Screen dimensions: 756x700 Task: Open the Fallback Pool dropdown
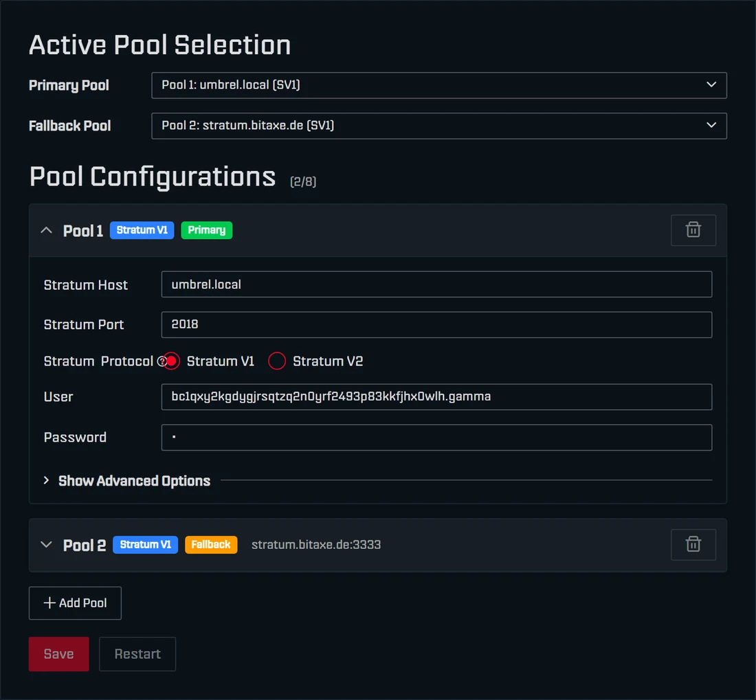tap(438, 126)
